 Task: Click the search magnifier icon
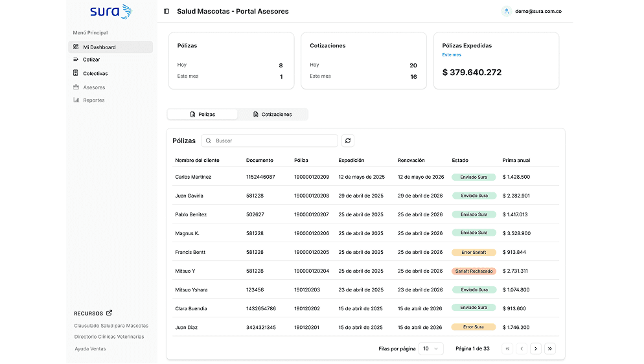click(x=209, y=141)
